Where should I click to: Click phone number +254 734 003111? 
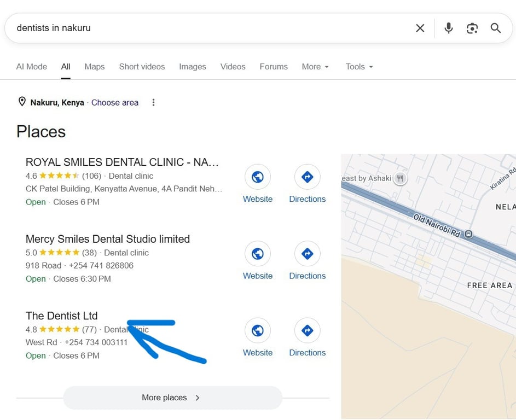tap(96, 342)
